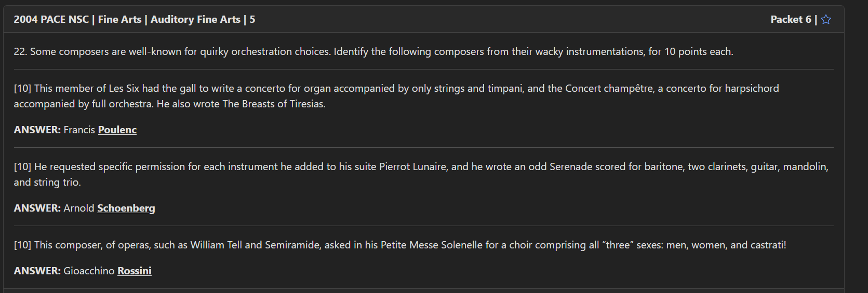Click question number 22 in the leadin

click(20, 51)
